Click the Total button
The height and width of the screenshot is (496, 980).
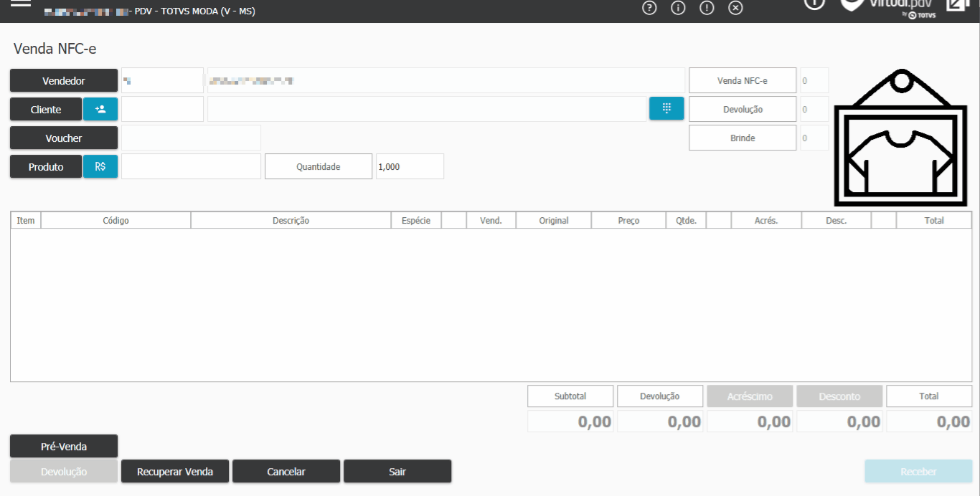[x=929, y=396]
